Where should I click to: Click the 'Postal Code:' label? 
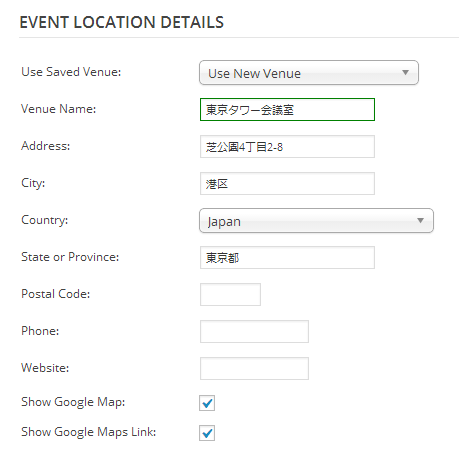(x=56, y=294)
